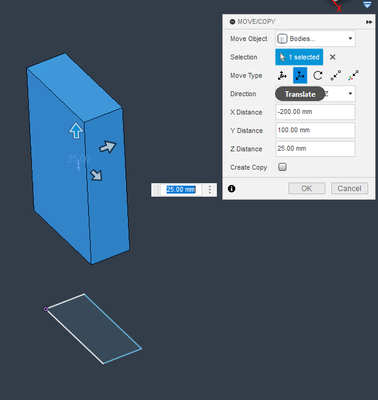Open the options menu beside the 25.00 mm field
The width and height of the screenshot is (378, 400).
210,190
